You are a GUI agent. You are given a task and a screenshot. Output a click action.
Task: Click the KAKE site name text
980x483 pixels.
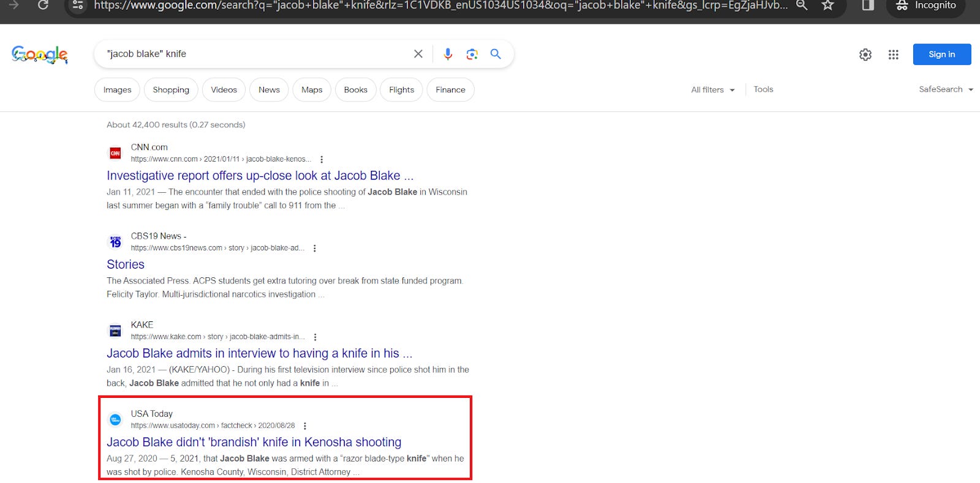(x=141, y=325)
